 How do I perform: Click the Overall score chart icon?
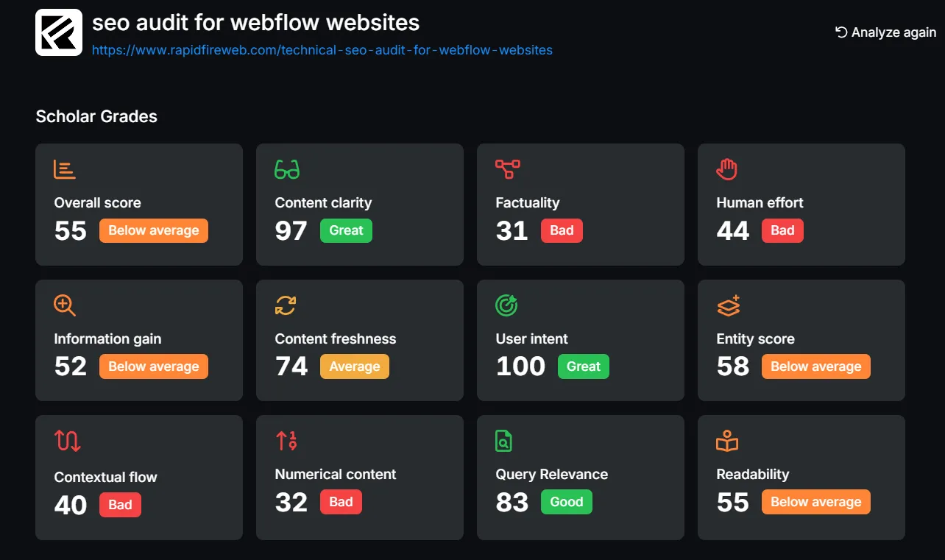point(64,169)
